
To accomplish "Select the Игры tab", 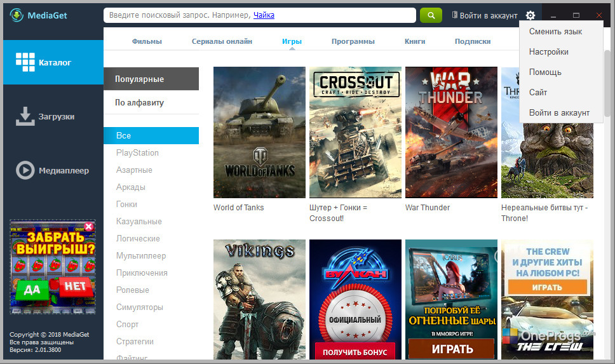I will click(292, 41).
